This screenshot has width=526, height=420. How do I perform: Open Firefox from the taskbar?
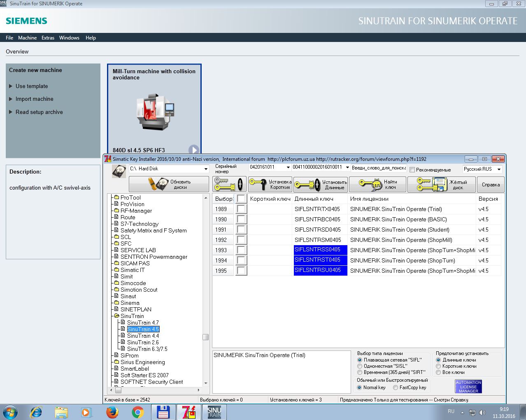(112, 412)
